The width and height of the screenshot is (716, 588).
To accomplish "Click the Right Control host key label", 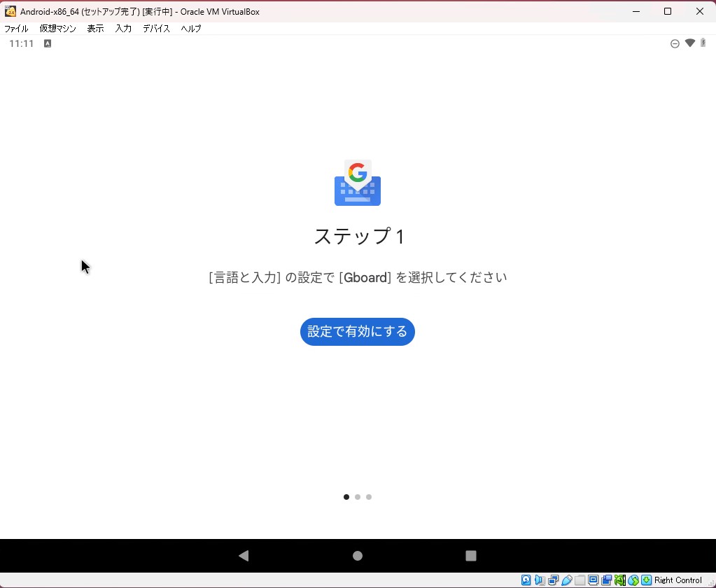I will click(x=678, y=580).
